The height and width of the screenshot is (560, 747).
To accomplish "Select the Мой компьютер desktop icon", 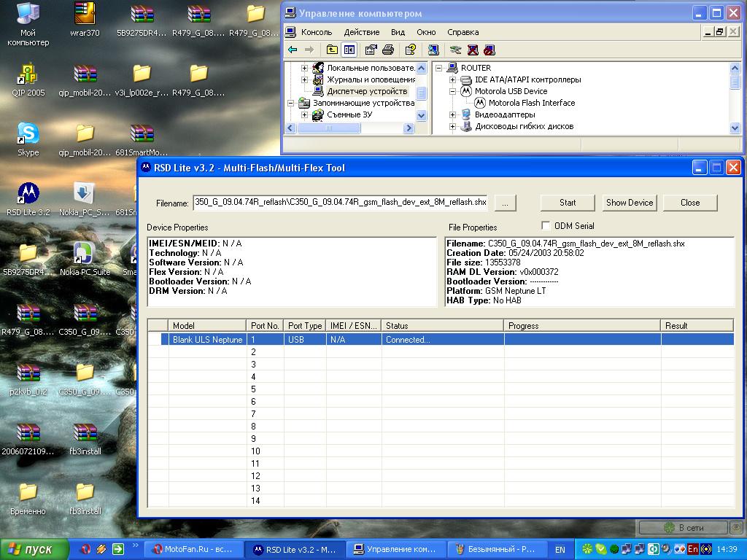I will (x=28, y=25).
